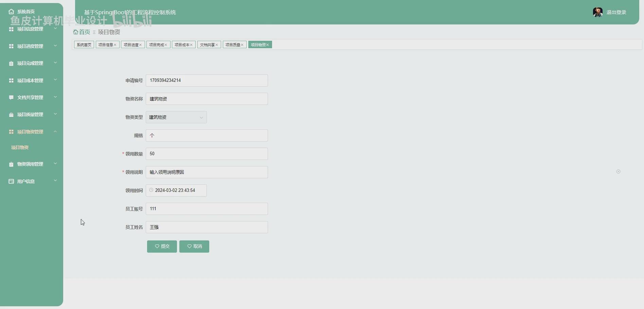Image resolution: width=644 pixels, height=309 pixels.
Task: Click the small circular icon at right edge
Action: pyautogui.click(x=618, y=171)
